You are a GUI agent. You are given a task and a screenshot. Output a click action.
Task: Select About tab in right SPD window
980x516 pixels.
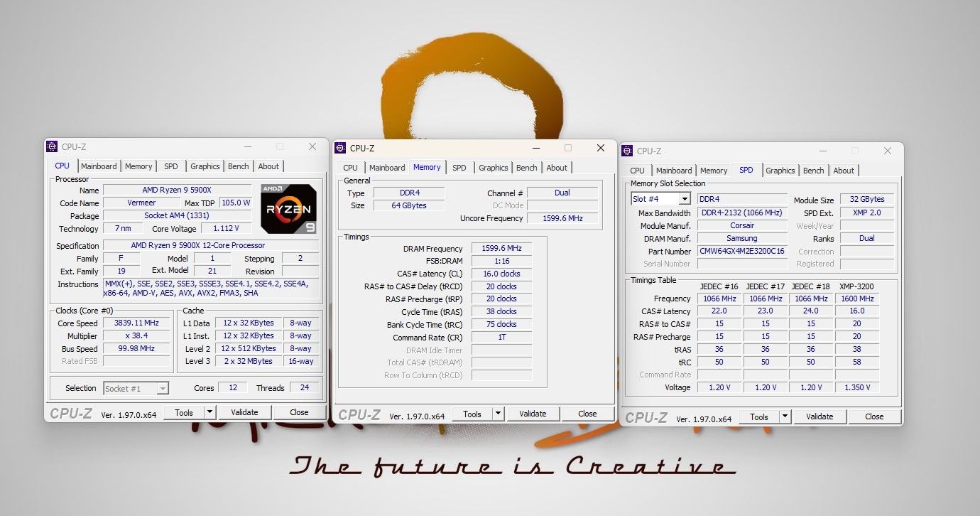click(844, 171)
